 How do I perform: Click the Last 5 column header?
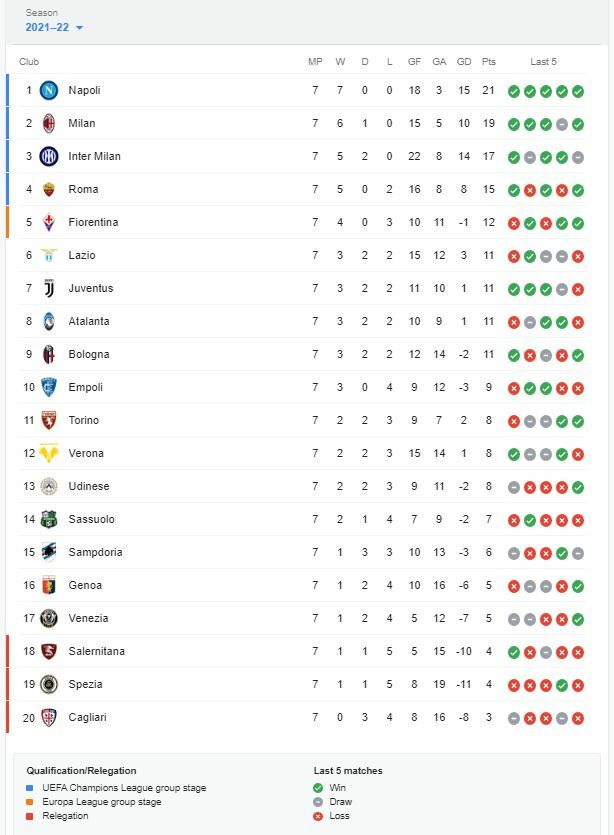543,62
